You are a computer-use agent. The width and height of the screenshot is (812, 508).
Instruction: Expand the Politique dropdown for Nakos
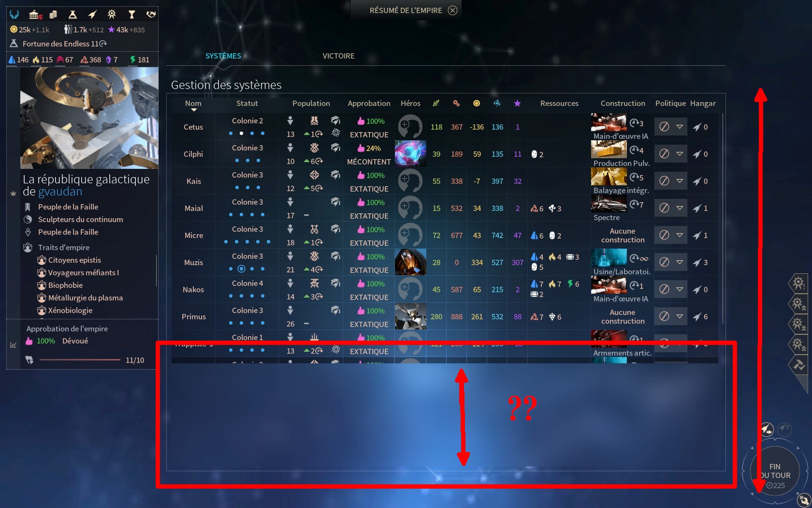(x=680, y=289)
